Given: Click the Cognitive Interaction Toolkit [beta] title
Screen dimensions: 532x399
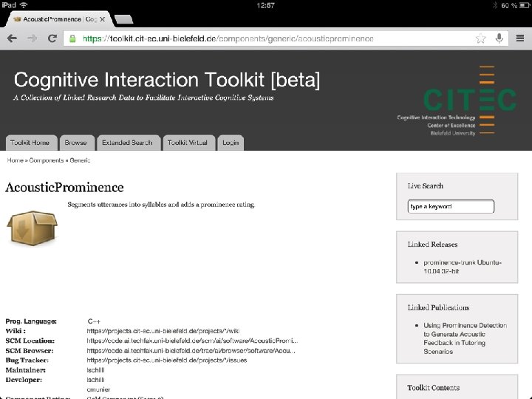Looking at the screenshot, I should coord(166,80).
